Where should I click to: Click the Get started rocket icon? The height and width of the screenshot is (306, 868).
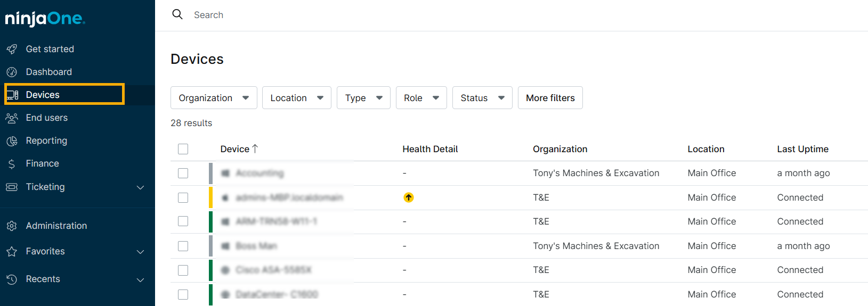[x=12, y=49]
